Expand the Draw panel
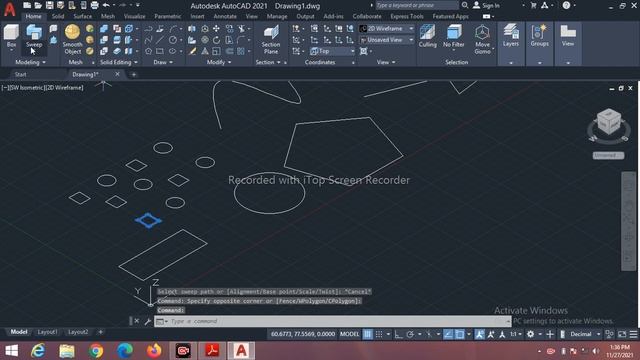Viewport: 640px width, 360px height. coord(163,62)
